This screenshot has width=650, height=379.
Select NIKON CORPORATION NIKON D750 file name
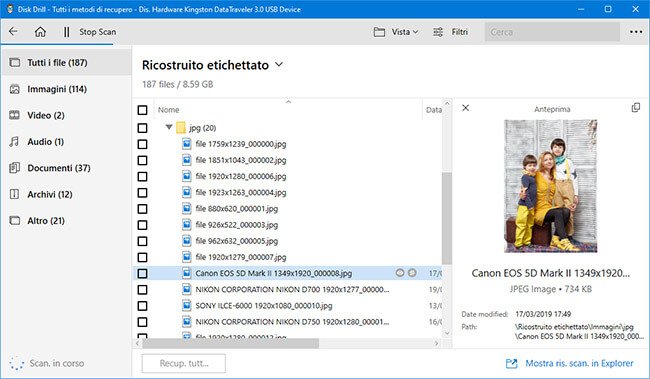[x=292, y=322]
